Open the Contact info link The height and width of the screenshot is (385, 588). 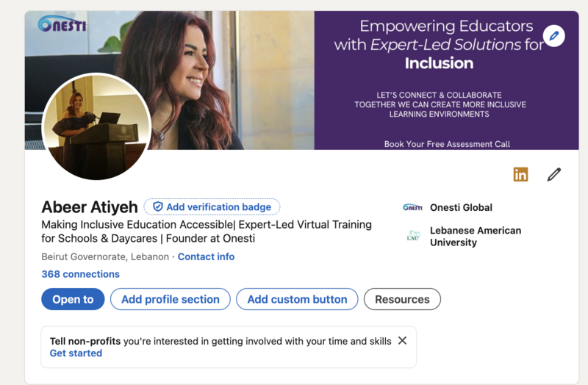pyautogui.click(x=206, y=257)
